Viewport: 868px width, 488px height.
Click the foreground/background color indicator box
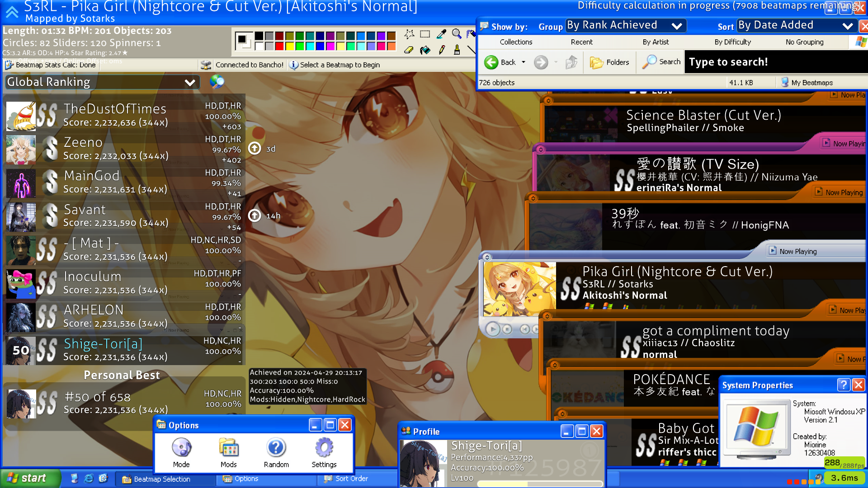(x=244, y=41)
